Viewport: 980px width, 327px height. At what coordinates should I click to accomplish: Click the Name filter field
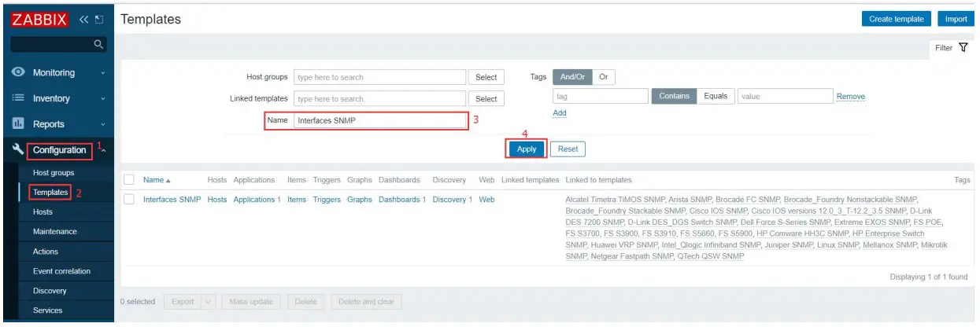(x=379, y=120)
